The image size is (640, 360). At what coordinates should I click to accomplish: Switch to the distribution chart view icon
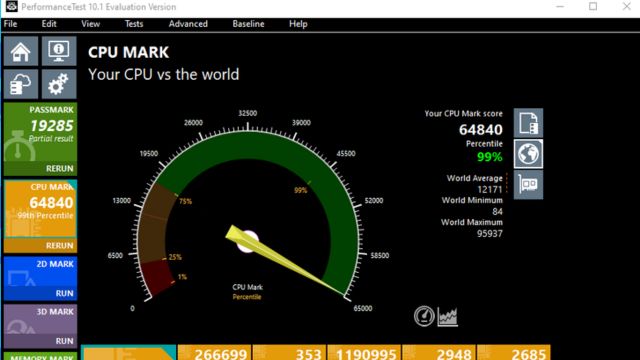pyautogui.click(x=447, y=316)
